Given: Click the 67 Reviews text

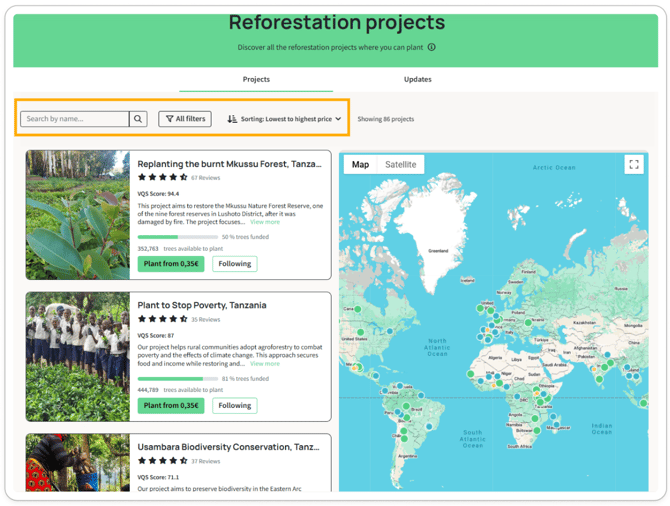Looking at the screenshot, I should (206, 178).
